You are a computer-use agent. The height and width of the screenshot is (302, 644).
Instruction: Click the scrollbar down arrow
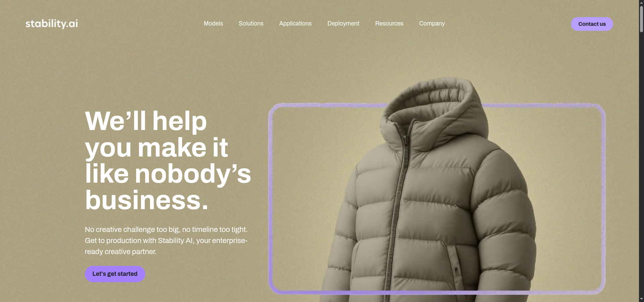pos(641,299)
